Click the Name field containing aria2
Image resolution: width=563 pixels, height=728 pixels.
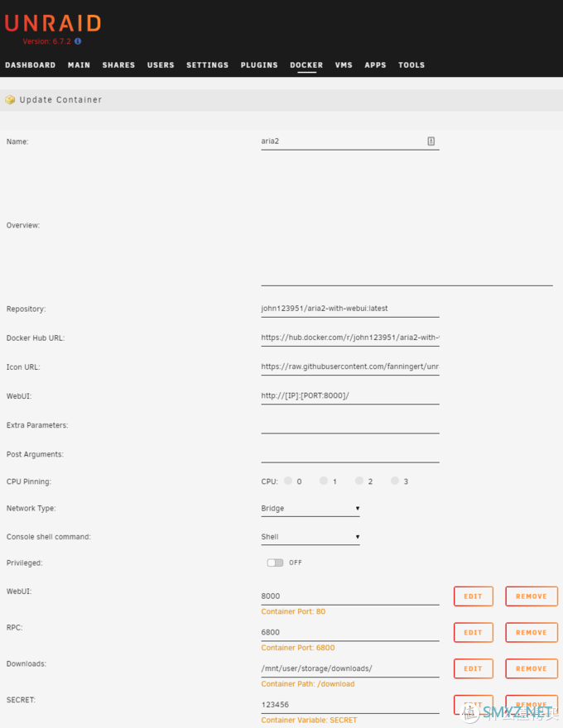(349, 141)
